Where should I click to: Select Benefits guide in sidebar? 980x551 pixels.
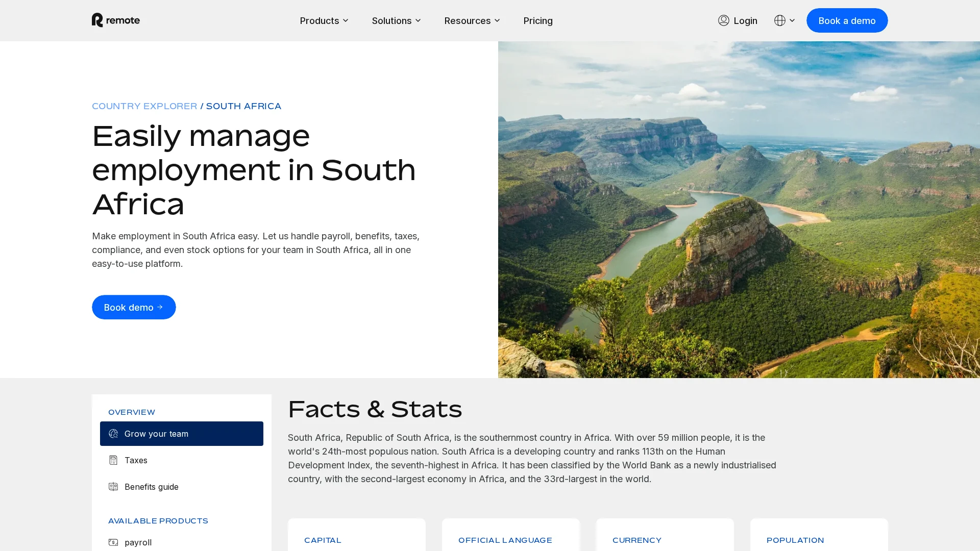point(182,487)
